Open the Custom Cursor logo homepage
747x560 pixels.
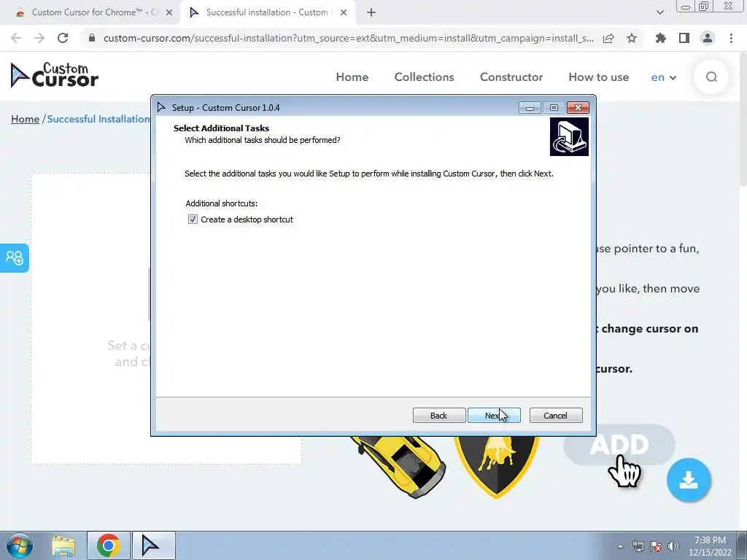54,75
